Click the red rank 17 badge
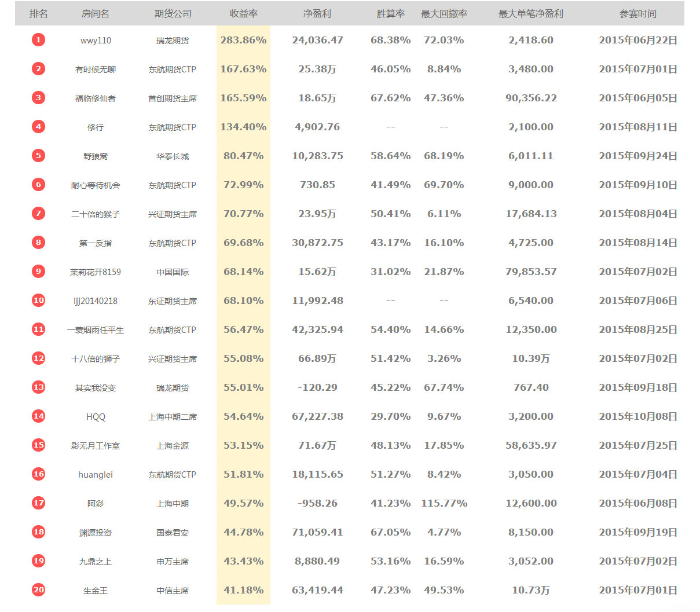Image resolution: width=700 pixels, height=612 pixels. (x=38, y=503)
